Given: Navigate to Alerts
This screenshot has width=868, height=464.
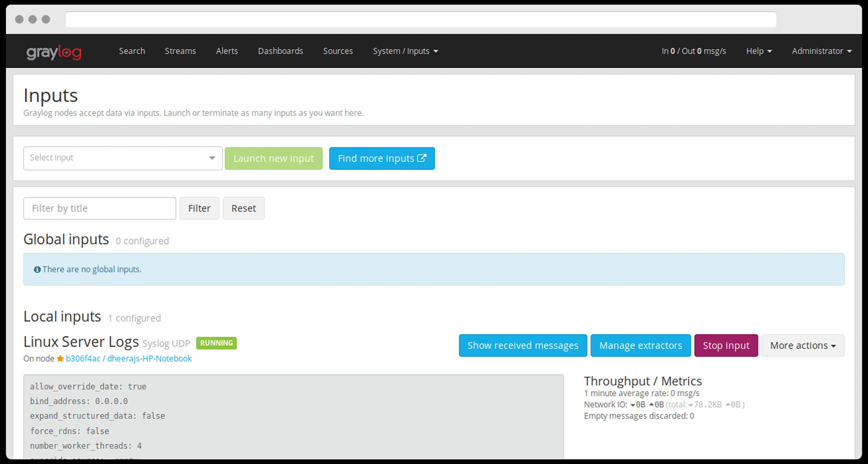Looking at the screenshot, I should [x=227, y=51].
